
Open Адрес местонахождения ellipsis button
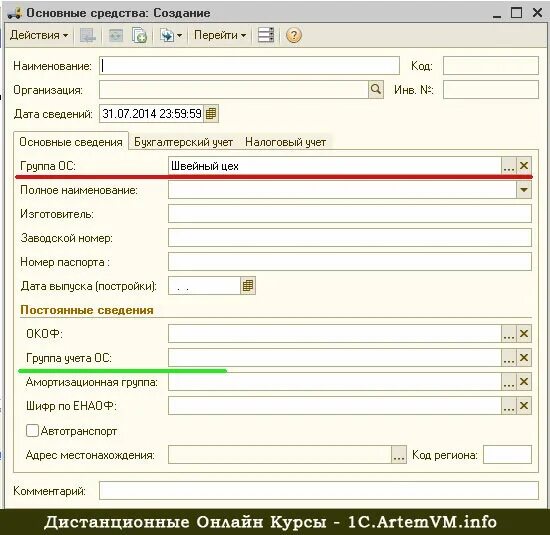click(399, 455)
